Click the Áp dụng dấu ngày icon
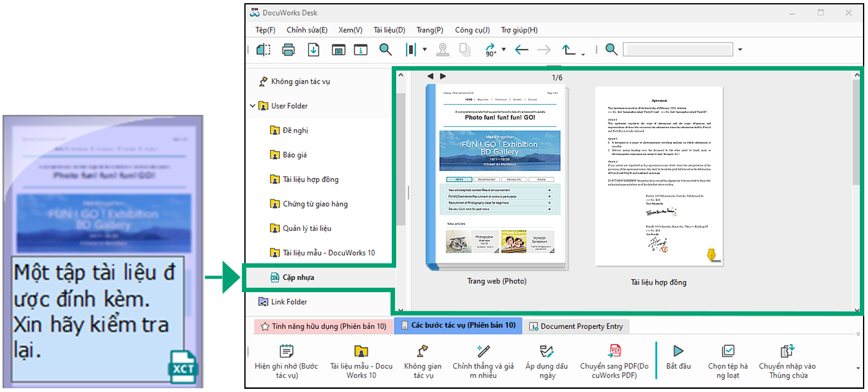Screen dimensions: 868x392 [x=547, y=351]
